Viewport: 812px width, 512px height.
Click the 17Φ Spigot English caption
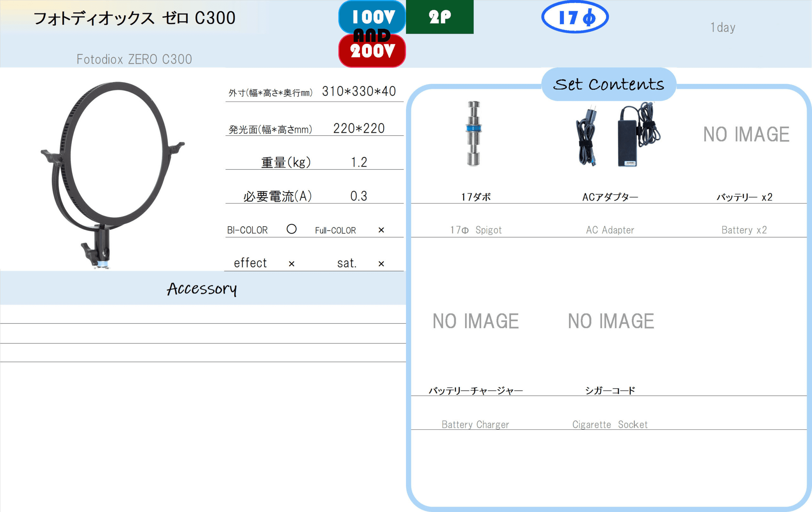coord(475,230)
